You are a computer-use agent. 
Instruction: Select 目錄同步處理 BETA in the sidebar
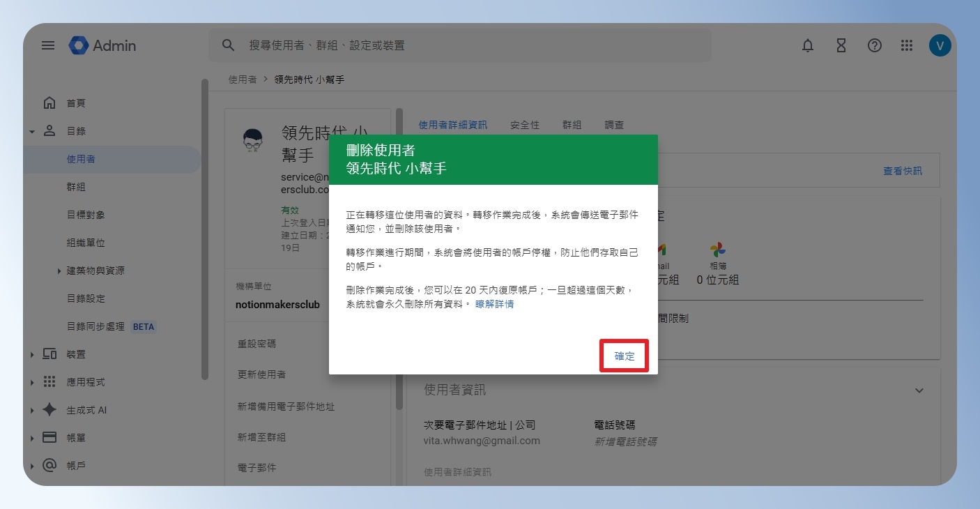coord(112,326)
